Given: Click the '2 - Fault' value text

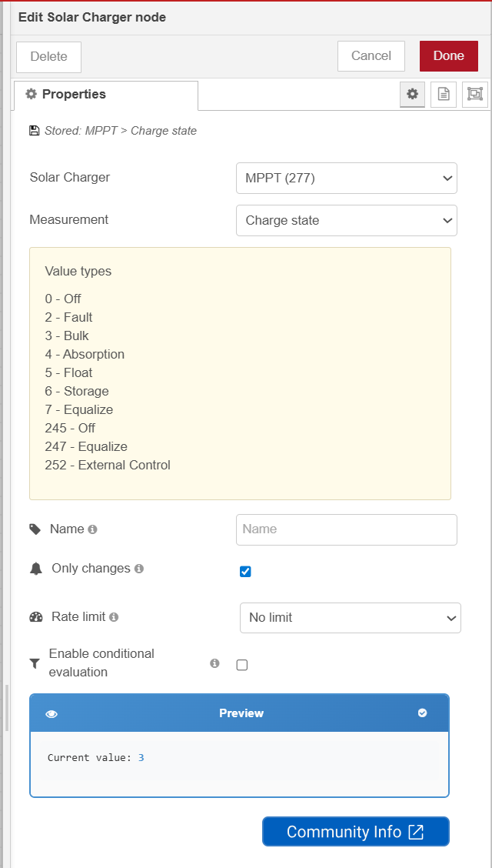Looking at the screenshot, I should [x=69, y=317].
